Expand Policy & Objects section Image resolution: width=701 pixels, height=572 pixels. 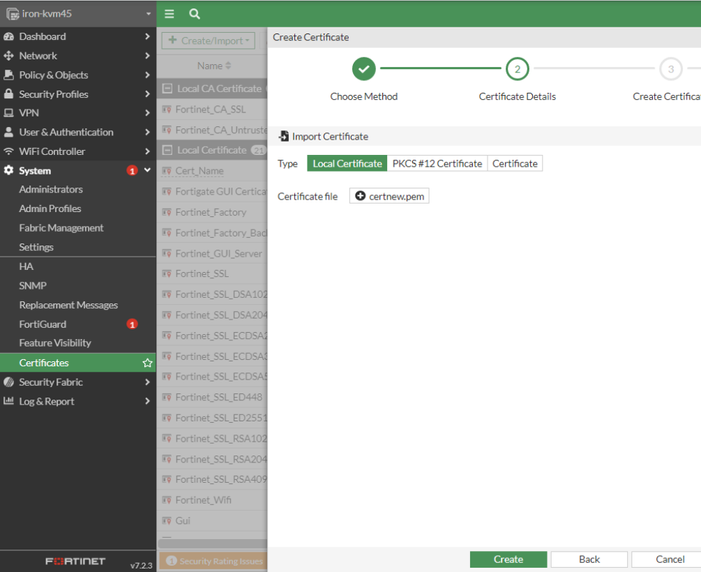78,75
